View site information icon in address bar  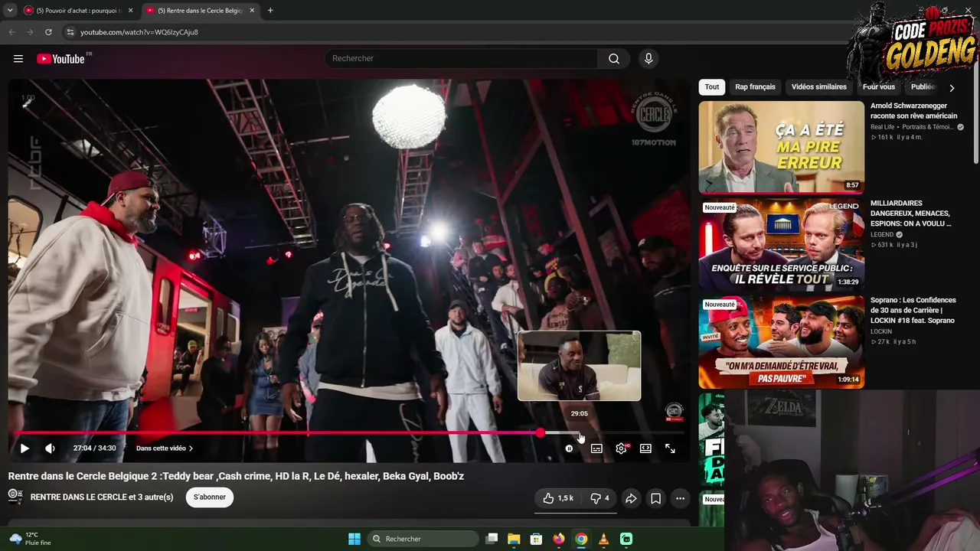coord(70,32)
